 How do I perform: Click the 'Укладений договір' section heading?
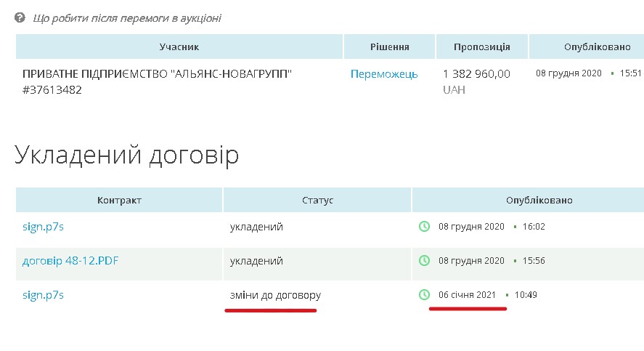coord(126,155)
